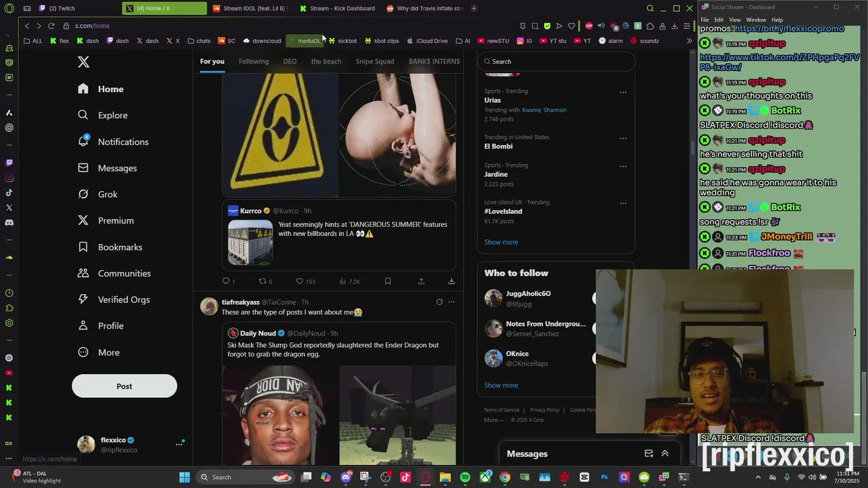Open account menu dots next to flexxico
The height and width of the screenshot is (488, 868).
coord(179,445)
